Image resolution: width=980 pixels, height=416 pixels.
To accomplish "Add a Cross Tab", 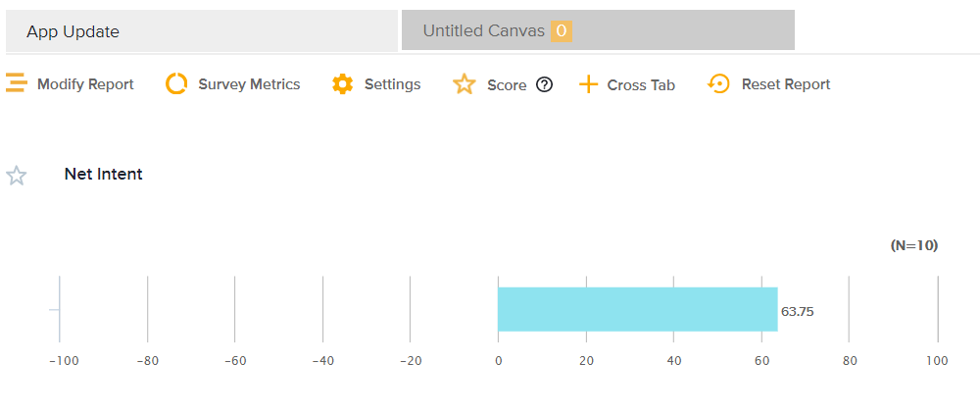I will pos(641,85).
